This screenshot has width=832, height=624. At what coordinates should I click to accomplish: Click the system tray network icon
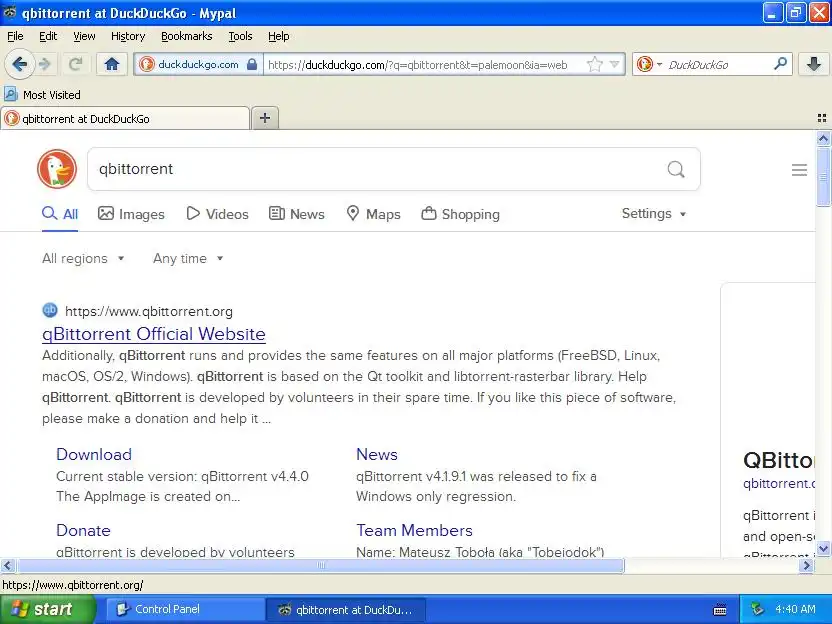(x=757, y=609)
